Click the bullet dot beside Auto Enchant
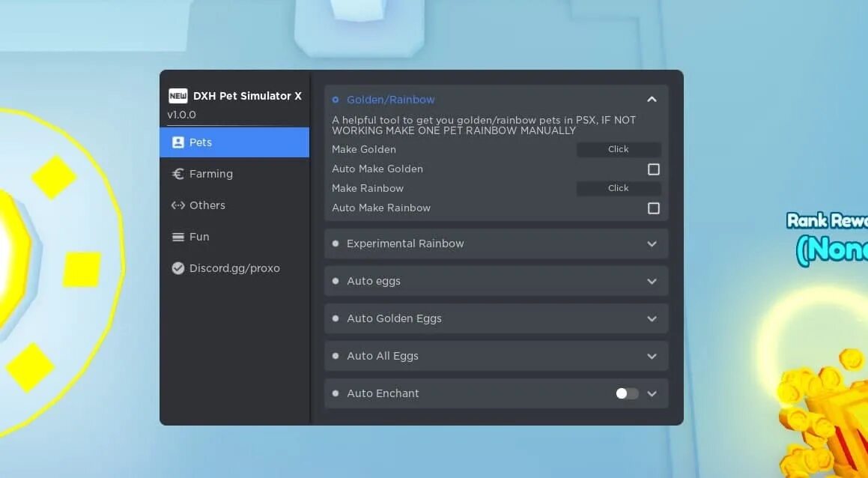Image resolution: width=868 pixels, height=478 pixels. click(x=336, y=393)
